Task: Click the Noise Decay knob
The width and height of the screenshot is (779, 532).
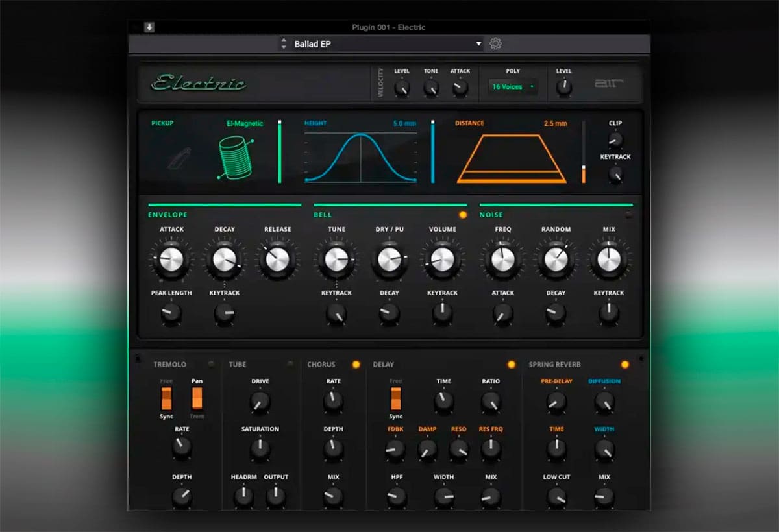Action: click(x=556, y=314)
